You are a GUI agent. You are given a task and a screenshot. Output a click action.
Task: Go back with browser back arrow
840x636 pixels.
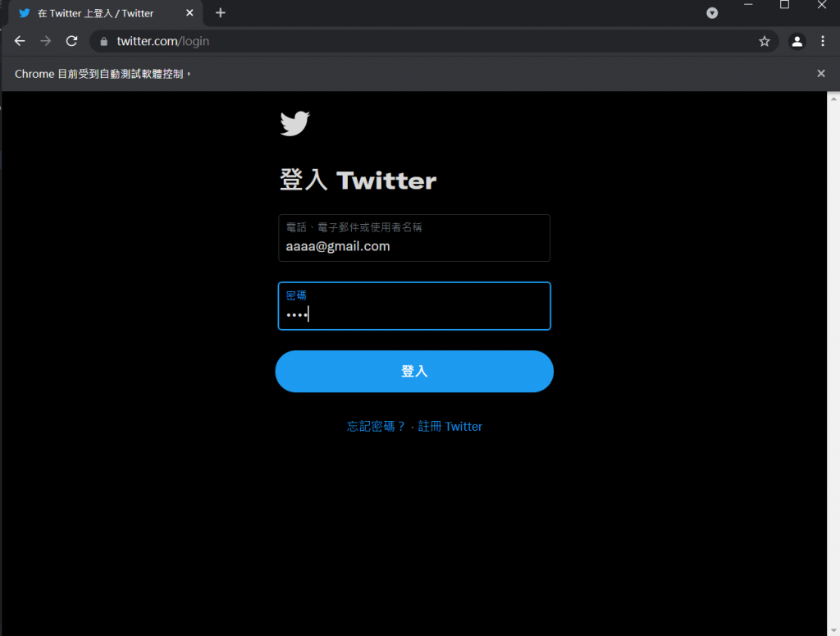pos(20,41)
